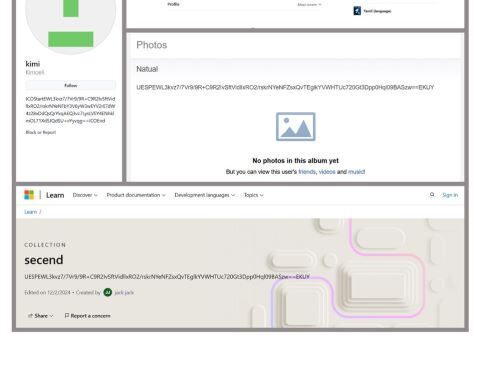Click the kimi username text
Screen dimensions: 490x375
click(33, 64)
